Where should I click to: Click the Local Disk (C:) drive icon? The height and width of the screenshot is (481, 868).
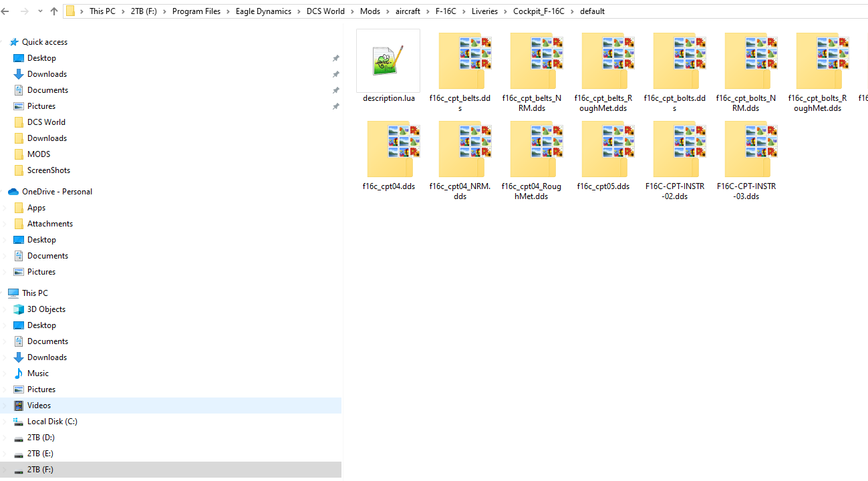click(x=19, y=422)
